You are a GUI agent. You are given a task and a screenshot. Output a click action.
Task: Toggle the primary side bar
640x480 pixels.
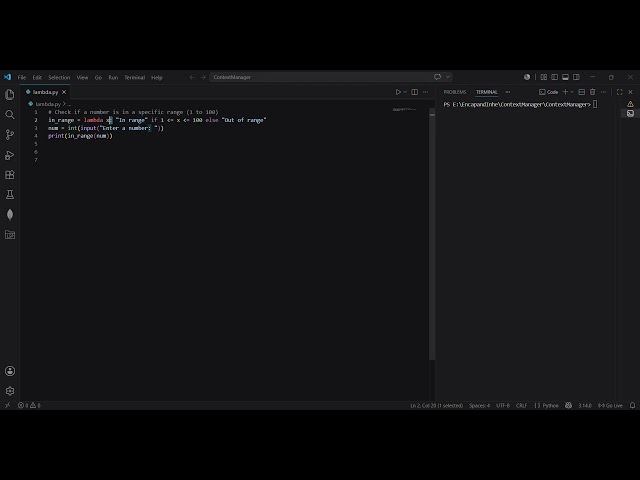[554, 77]
